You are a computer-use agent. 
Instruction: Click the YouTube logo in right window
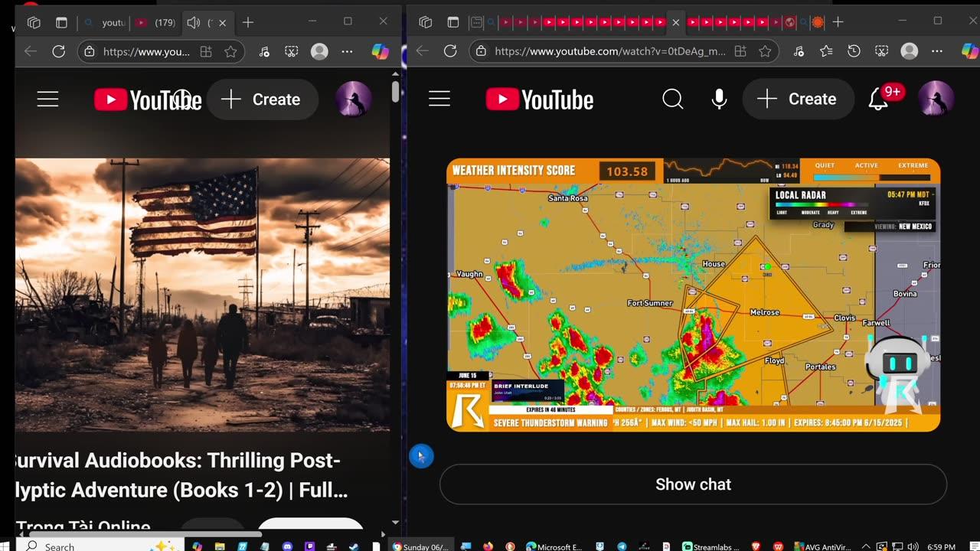540,99
